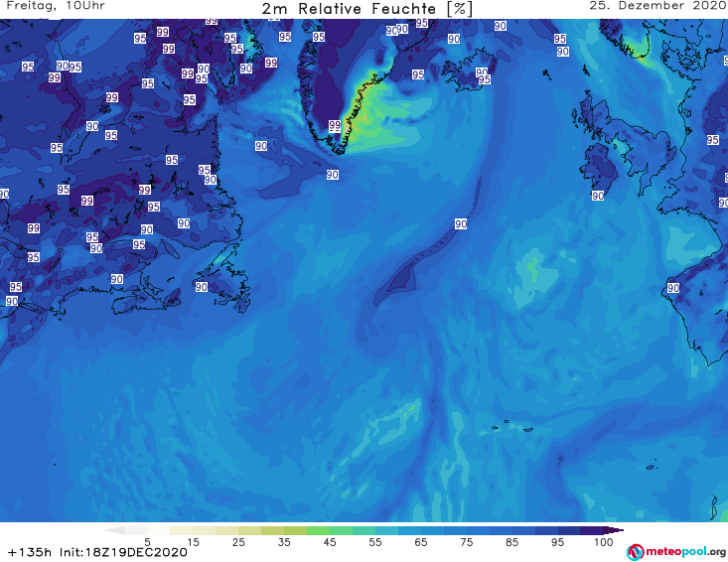Image resolution: width=728 pixels, height=562 pixels.
Task: Open the meteopool.org link text
Action: coord(685,551)
